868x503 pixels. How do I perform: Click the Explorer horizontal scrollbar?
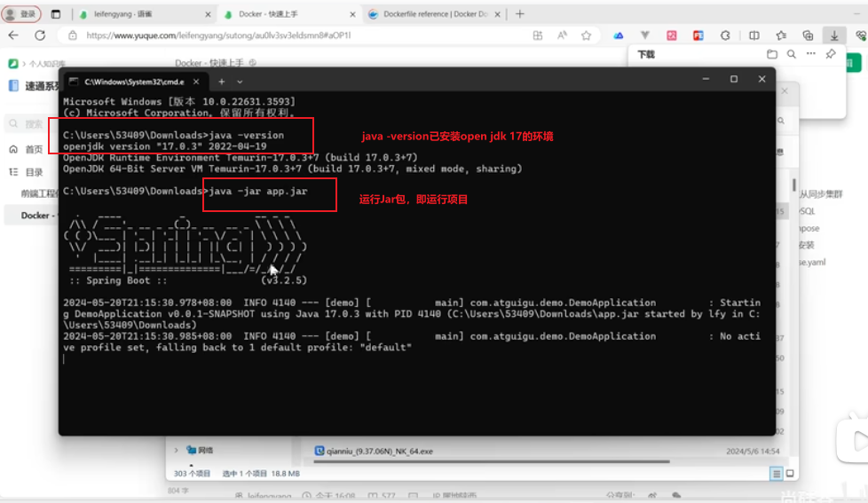click(x=492, y=461)
